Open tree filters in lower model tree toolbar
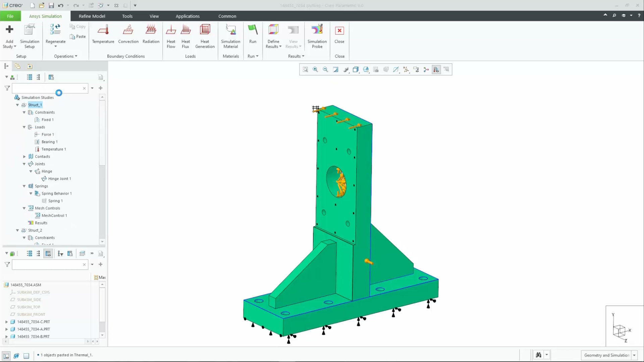Screen dimensions: 644x362 pyautogui.click(x=60, y=253)
